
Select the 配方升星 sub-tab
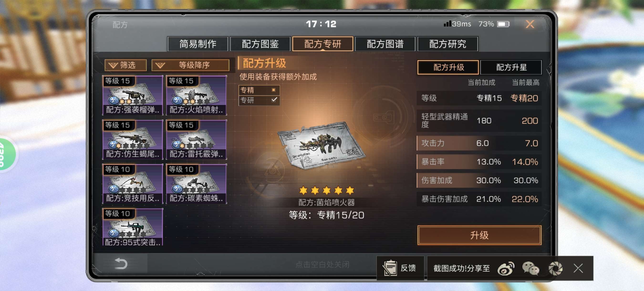tap(511, 67)
